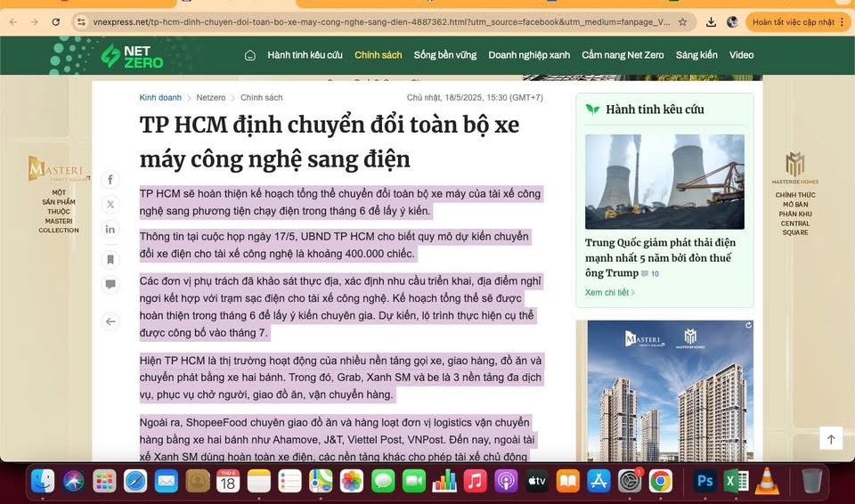This screenshot has height=504, width=855.
Task: Click the back arrow in article sidebar
Action: 110,321
